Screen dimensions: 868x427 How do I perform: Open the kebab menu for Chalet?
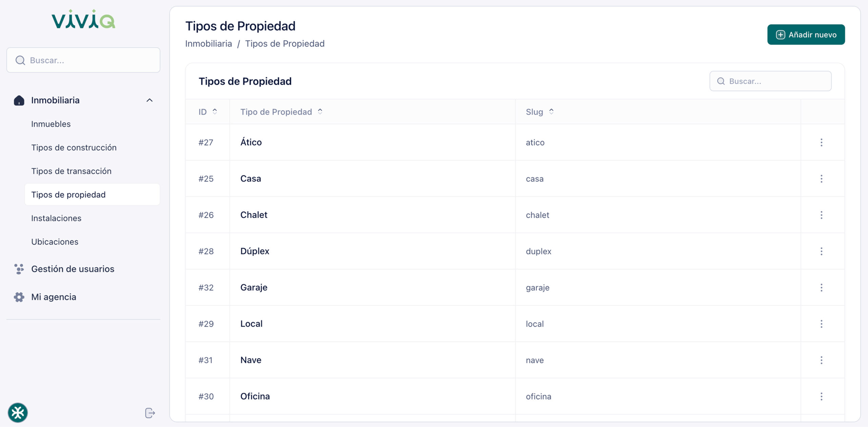pyautogui.click(x=821, y=215)
